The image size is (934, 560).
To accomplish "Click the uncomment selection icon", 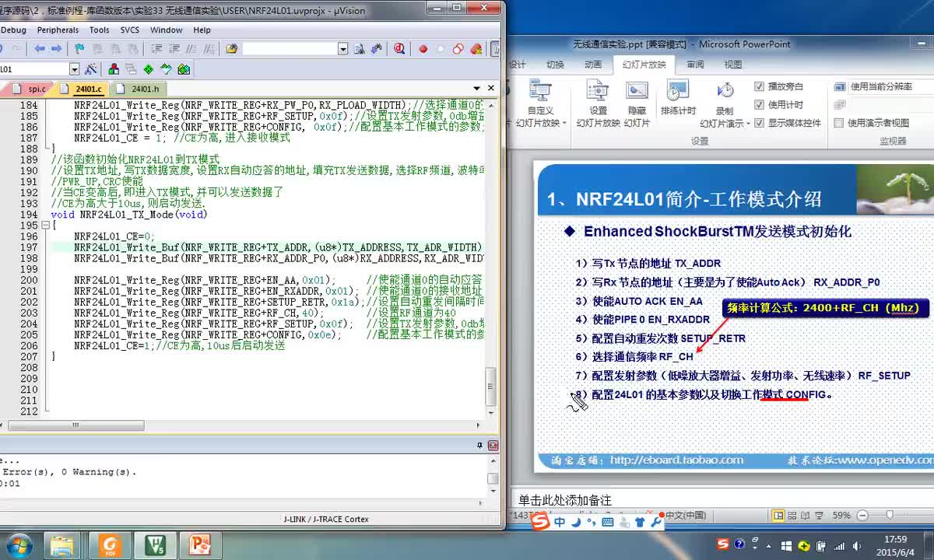I will tap(208, 48).
